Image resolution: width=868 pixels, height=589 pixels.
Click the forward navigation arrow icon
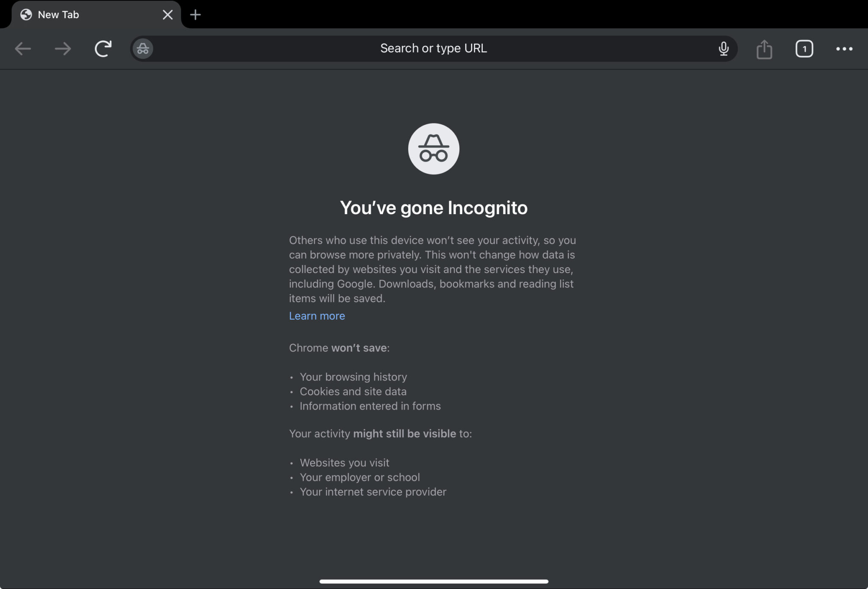pos(62,48)
